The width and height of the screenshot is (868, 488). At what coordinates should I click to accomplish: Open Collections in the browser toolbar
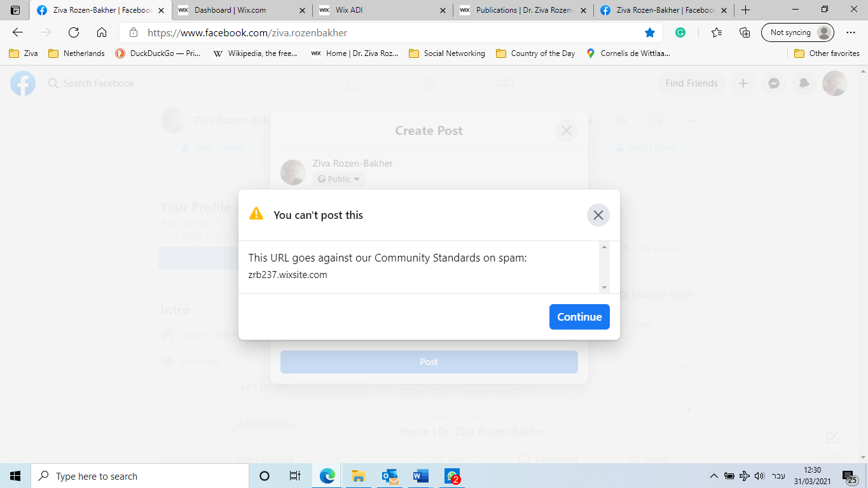pyautogui.click(x=744, y=31)
